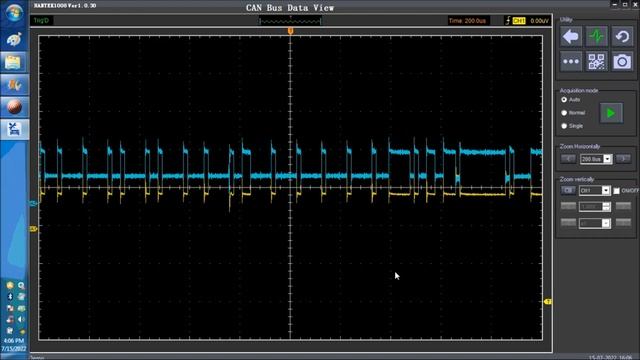Minimize the CAN Bus Data View window
Image resolution: width=640 pixels, height=360 pixels.
(x=615, y=4)
